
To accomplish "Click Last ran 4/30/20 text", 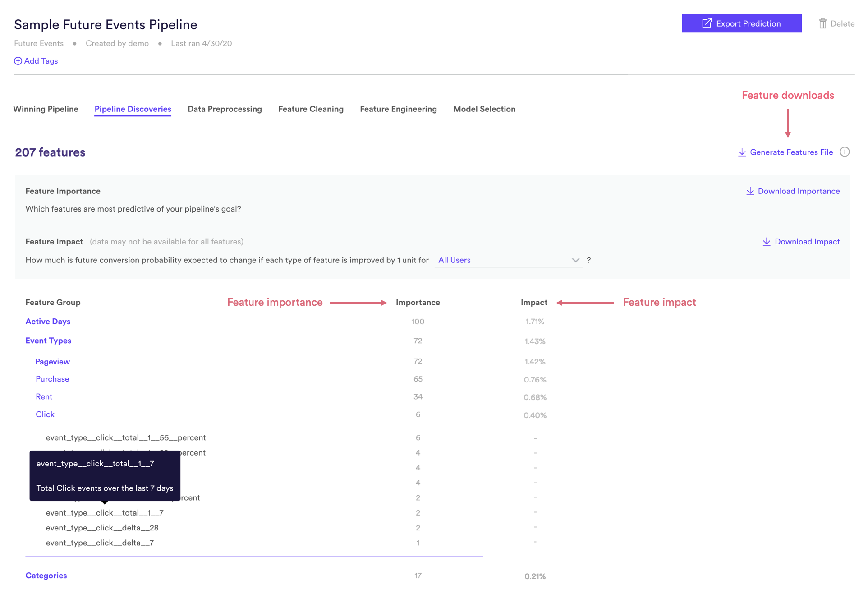I will 201,43.
